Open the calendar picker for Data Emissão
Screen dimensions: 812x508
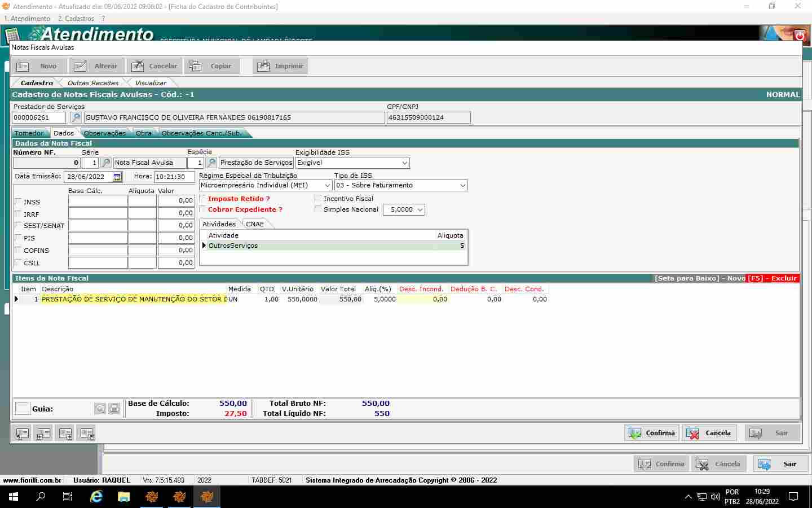click(117, 177)
